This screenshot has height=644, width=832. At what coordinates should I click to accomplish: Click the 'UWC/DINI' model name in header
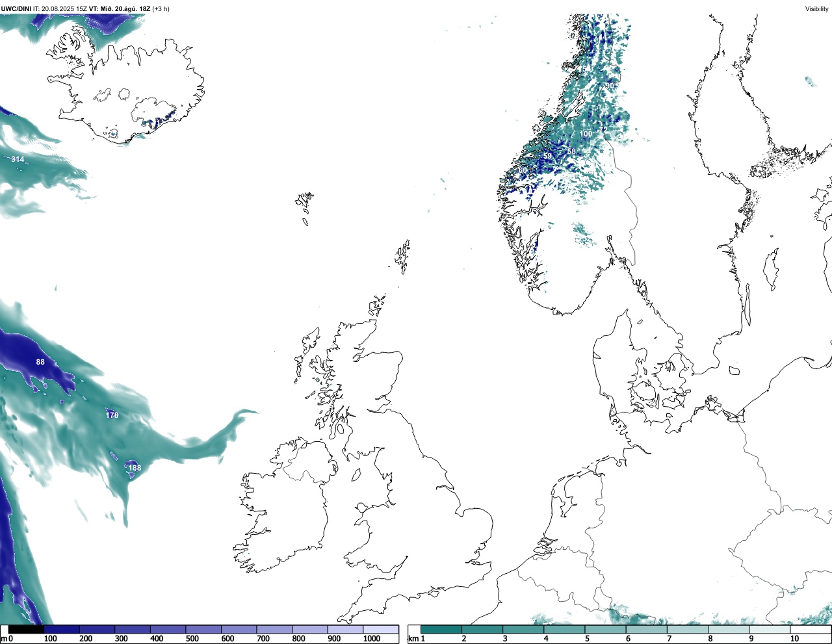pyautogui.click(x=16, y=8)
